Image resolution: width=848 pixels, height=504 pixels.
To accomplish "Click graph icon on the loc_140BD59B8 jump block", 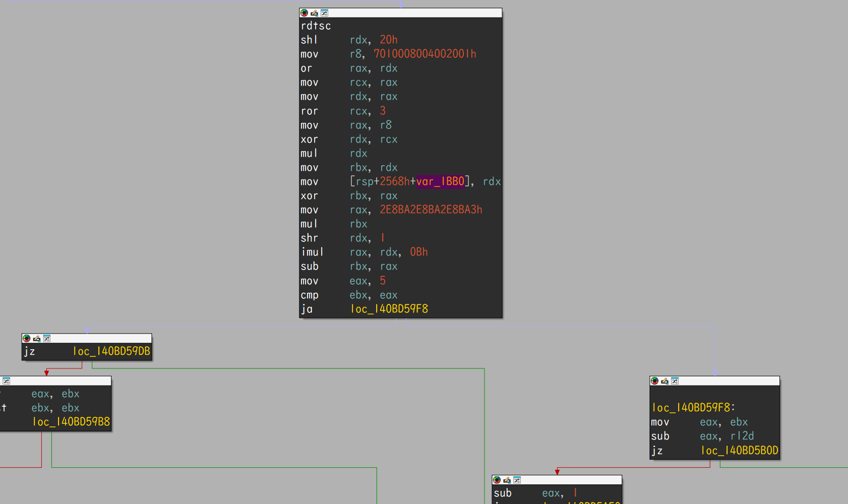I will point(6,381).
